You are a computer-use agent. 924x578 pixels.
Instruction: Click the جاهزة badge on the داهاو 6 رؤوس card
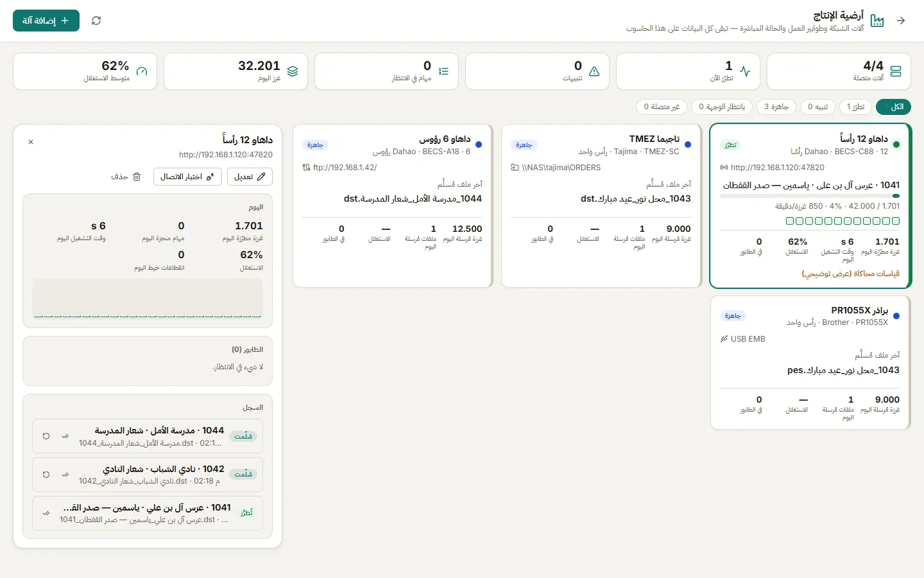click(315, 145)
